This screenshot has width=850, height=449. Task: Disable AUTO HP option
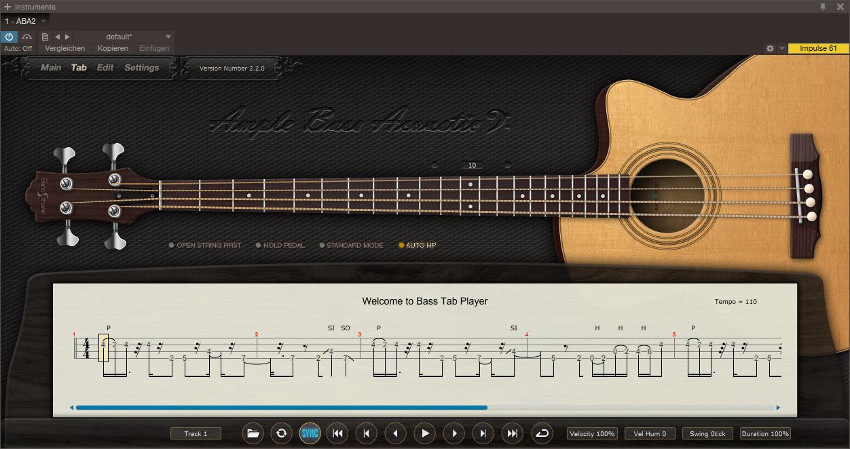pyautogui.click(x=417, y=245)
